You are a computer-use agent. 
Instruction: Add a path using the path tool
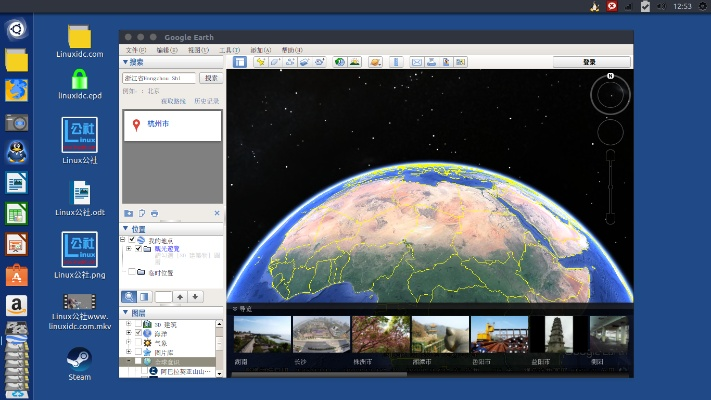290,62
